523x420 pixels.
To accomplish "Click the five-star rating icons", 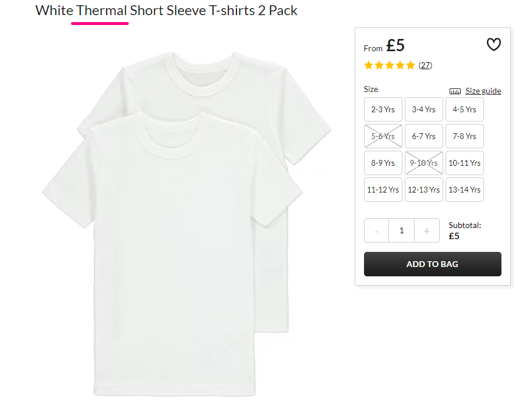I will (390, 65).
